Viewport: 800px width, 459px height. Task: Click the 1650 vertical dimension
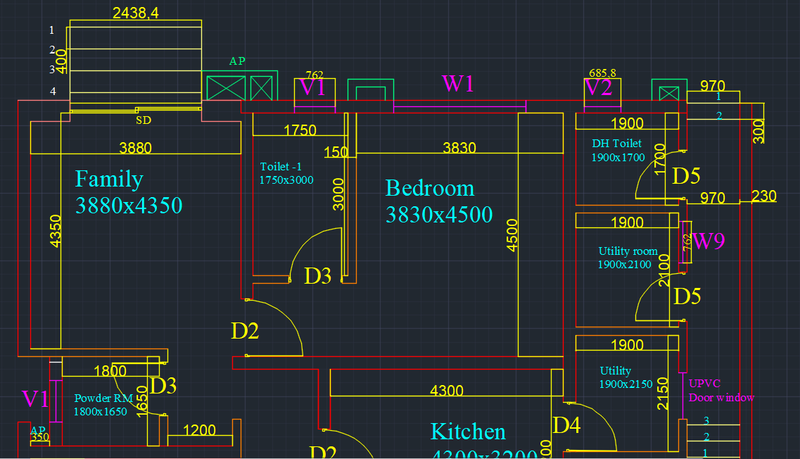(x=142, y=401)
